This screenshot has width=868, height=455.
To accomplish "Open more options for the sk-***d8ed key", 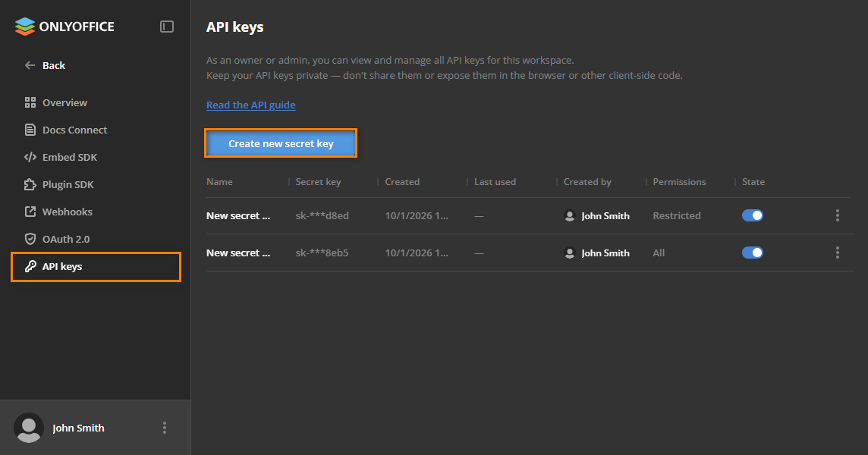I will point(838,215).
